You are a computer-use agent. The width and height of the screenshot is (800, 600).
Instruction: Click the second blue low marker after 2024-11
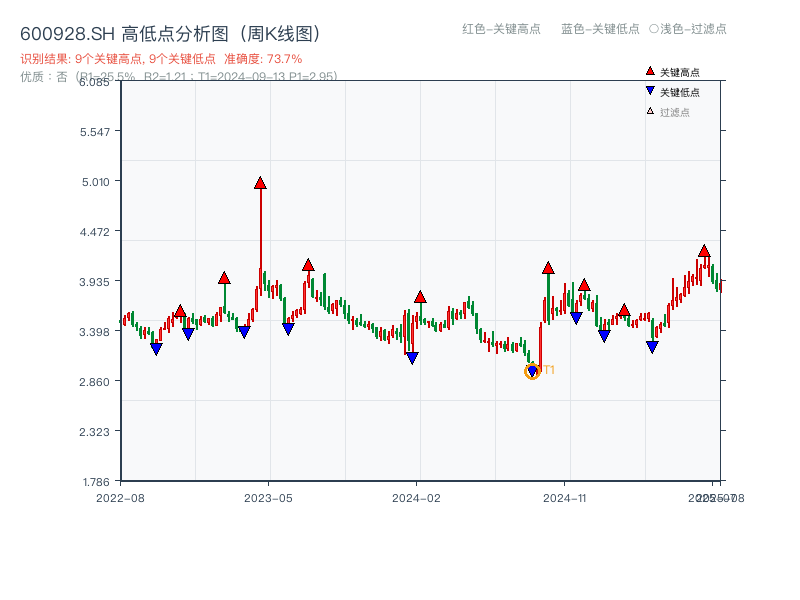point(604,336)
